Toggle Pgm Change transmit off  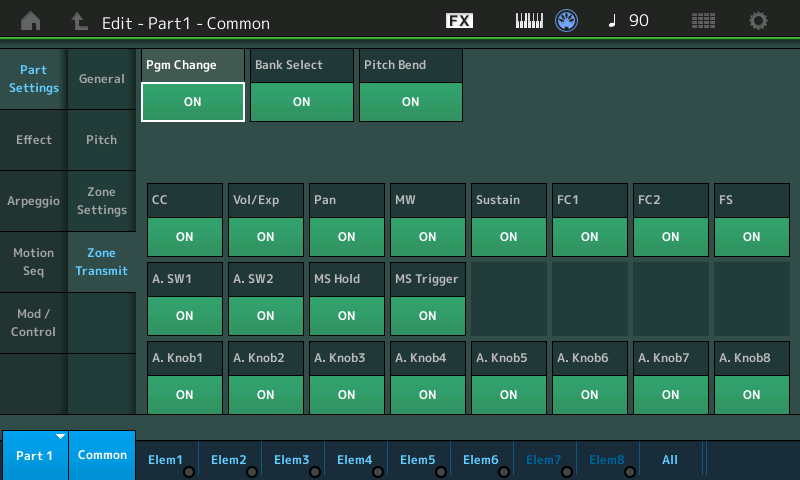coord(193,102)
